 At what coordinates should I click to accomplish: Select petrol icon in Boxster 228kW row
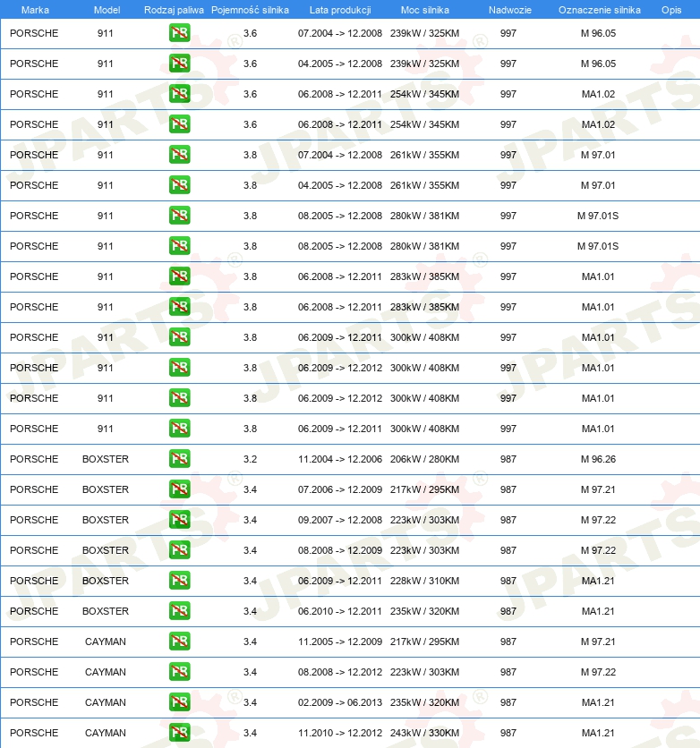pos(179,581)
